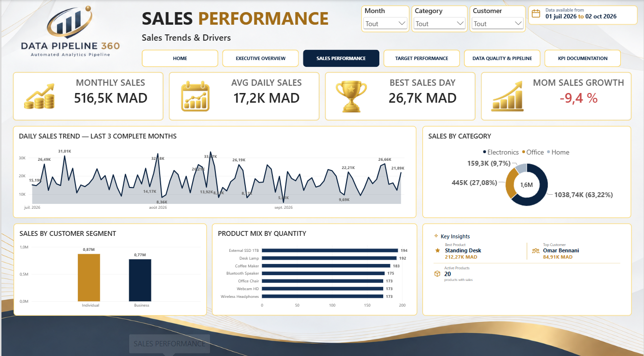
Task: Click the star icon next to Best Product
Action: click(437, 250)
